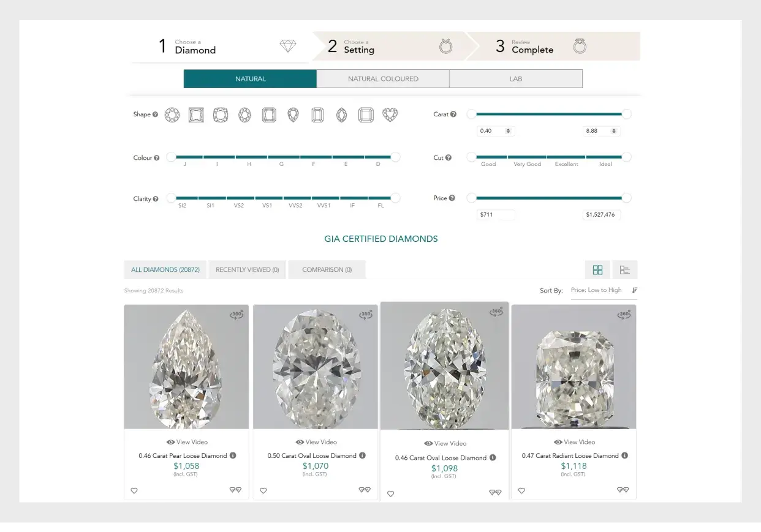Add 0.46 Carat Pear diamond to wishlist
This screenshot has width=761, height=532.
pyautogui.click(x=134, y=490)
